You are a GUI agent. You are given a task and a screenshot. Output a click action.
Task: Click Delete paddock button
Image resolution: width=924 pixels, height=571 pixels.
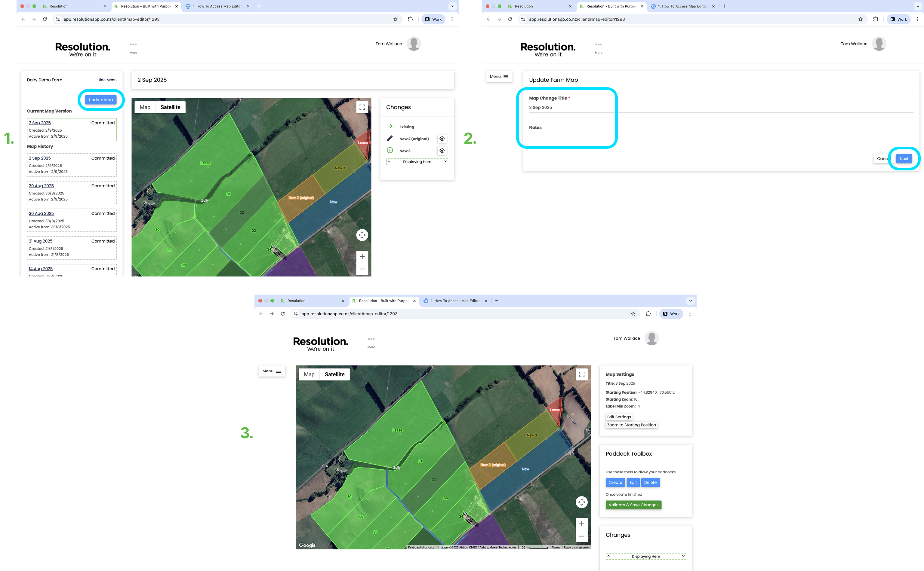point(650,483)
